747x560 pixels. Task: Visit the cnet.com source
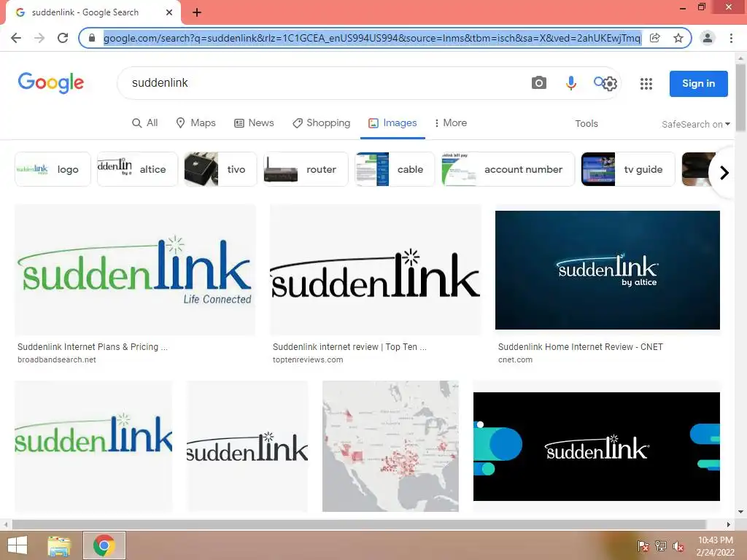[x=515, y=359]
